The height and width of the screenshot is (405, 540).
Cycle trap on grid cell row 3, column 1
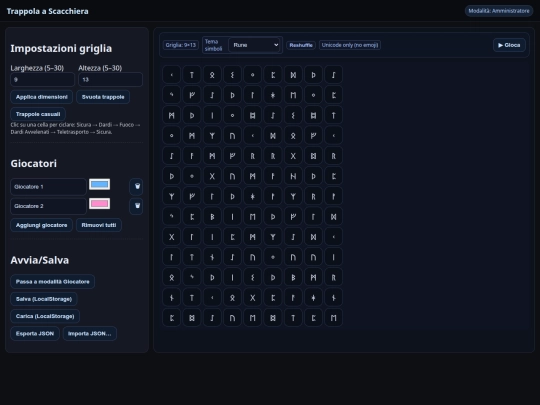(172, 115)
